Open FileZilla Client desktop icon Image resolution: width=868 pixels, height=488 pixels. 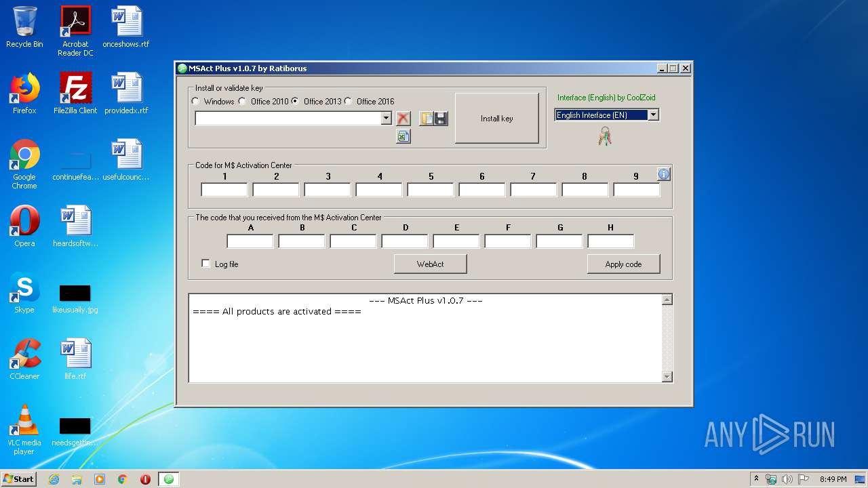[75, 94]
